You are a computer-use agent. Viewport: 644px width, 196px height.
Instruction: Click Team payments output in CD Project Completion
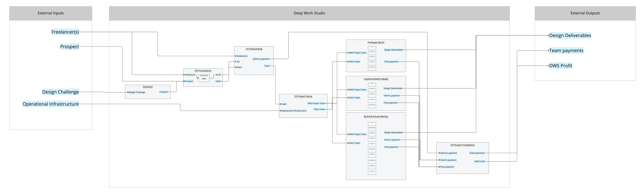point(477,153)
